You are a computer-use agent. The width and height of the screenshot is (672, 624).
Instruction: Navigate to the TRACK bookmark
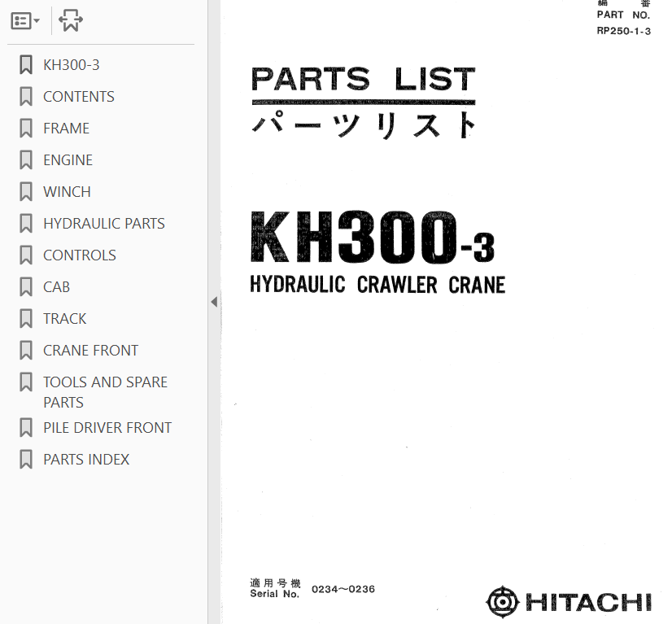tap(65, 318)
